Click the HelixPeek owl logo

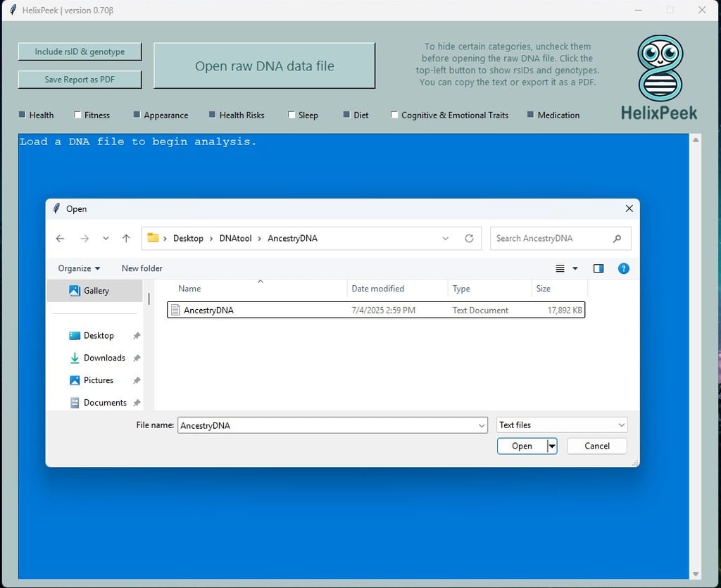[x=660, y=68]
